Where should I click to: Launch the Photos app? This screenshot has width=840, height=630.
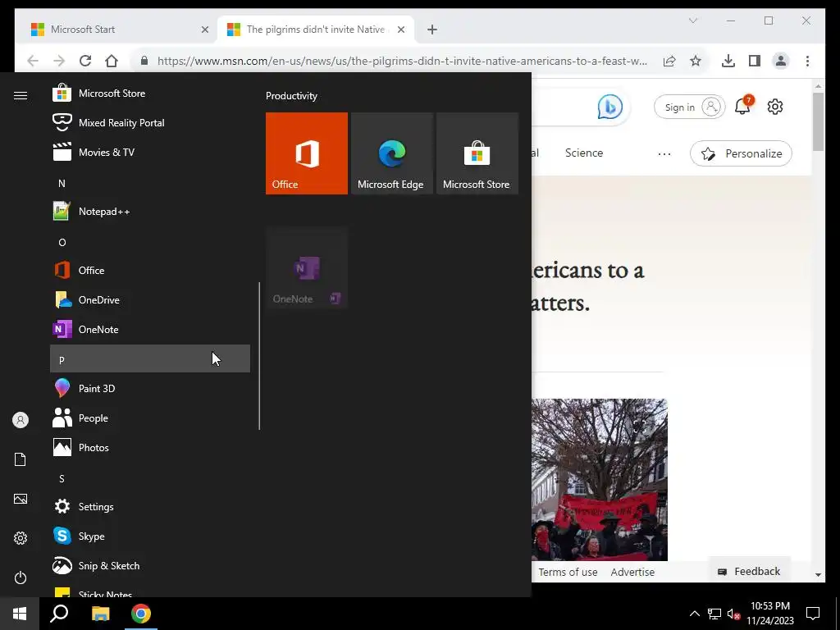click(150, 447)
